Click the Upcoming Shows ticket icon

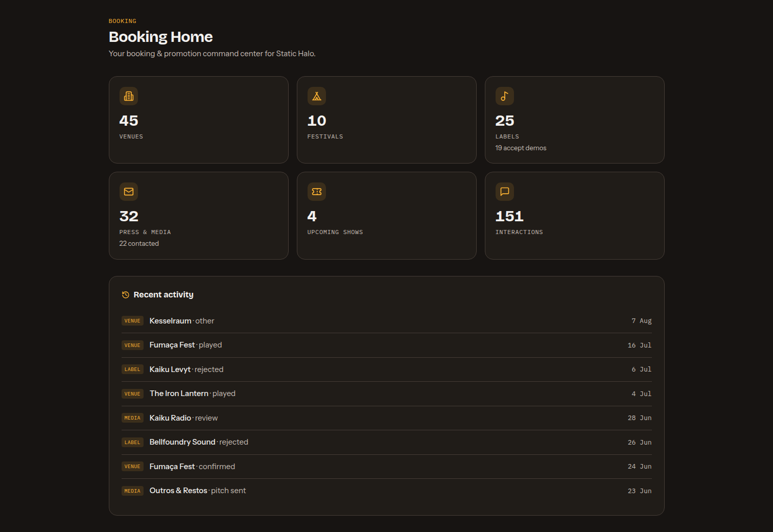click(x=317, y=192)
